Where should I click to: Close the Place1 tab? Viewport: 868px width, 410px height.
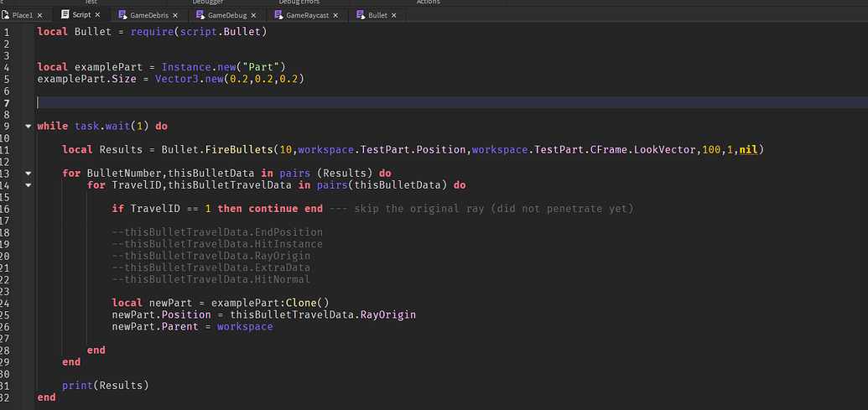(40, 15)
